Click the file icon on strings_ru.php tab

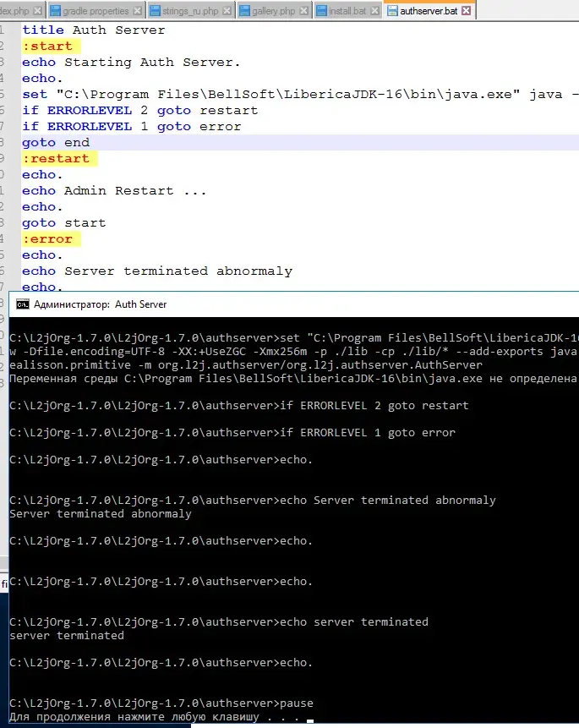pos(155,11)
